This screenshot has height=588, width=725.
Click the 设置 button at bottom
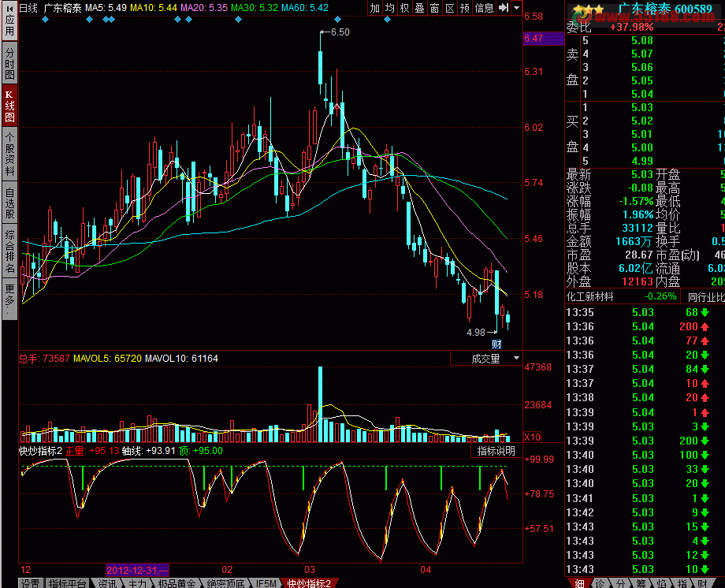pyautogui.click(x=31, y=583)
